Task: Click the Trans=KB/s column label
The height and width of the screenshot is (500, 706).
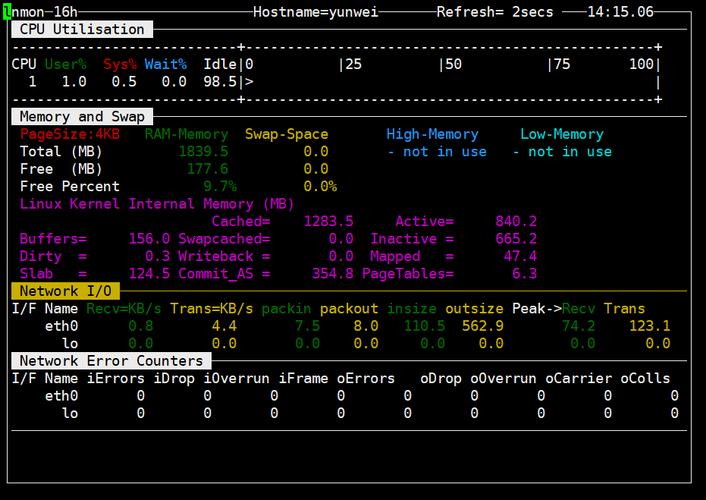Action: pyautogui.click(x=211, y=309)
